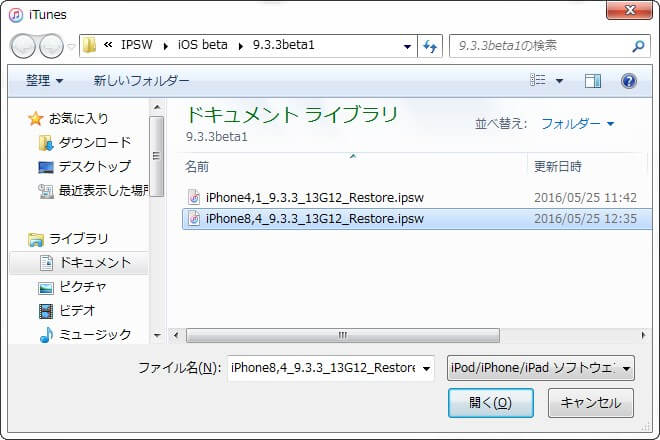The height and width of the screenshot is (440, 660).
Task: Click date 2016/05/25 12:35
Action: [585, 219]
